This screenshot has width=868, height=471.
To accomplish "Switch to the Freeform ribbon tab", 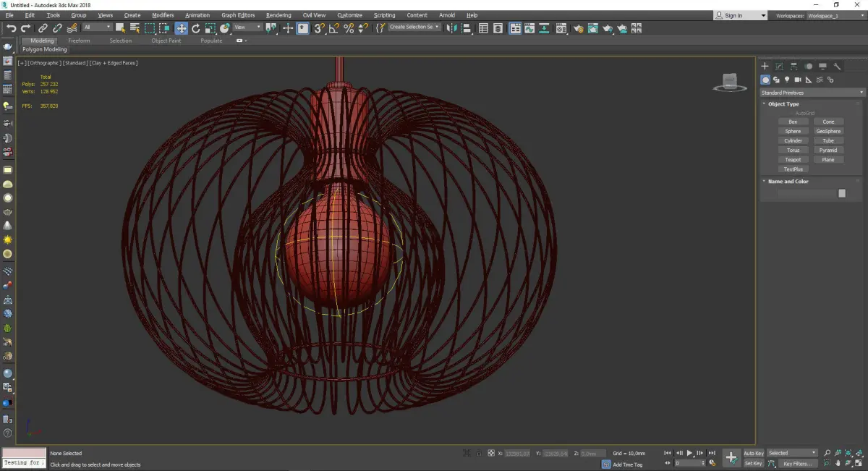I will [x=79, y=41].
